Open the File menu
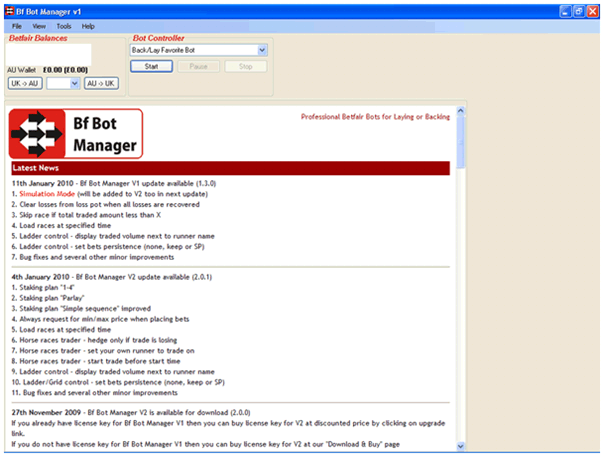This screenshot has height=457, width=604. pyautogui.click(x=17, y=26)
